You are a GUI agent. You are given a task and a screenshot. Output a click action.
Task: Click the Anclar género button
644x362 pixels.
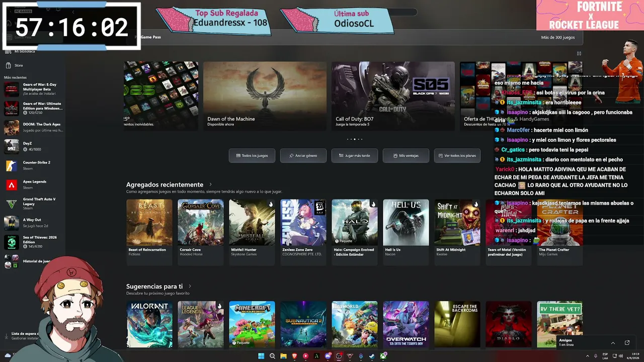[303, 156]
